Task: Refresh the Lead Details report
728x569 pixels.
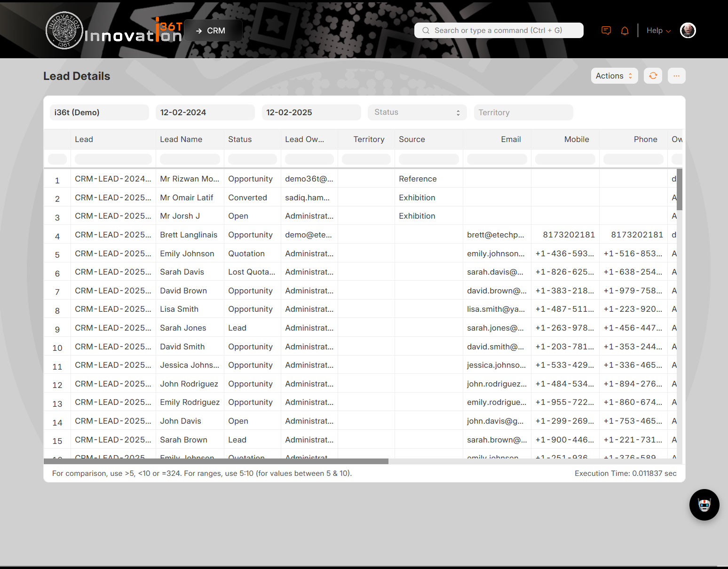Action: 653,76
